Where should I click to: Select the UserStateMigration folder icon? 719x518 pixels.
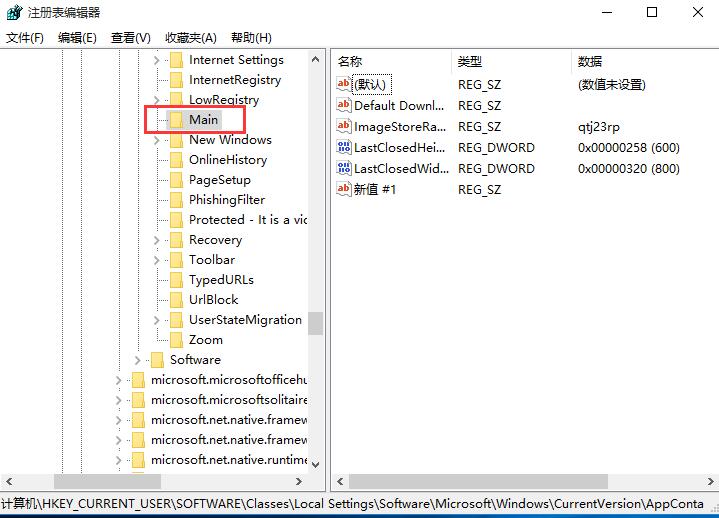tap(177, 320)
